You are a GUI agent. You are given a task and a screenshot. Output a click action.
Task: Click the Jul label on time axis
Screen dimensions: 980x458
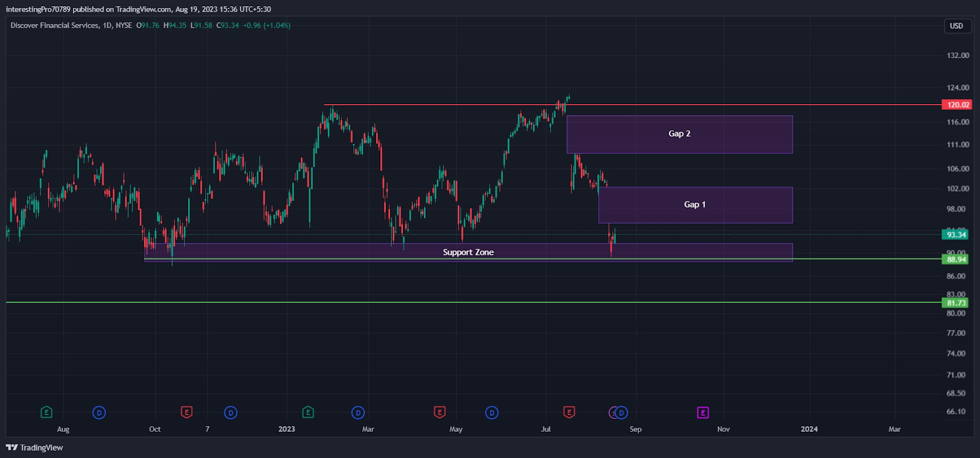(x=546, y=429)
